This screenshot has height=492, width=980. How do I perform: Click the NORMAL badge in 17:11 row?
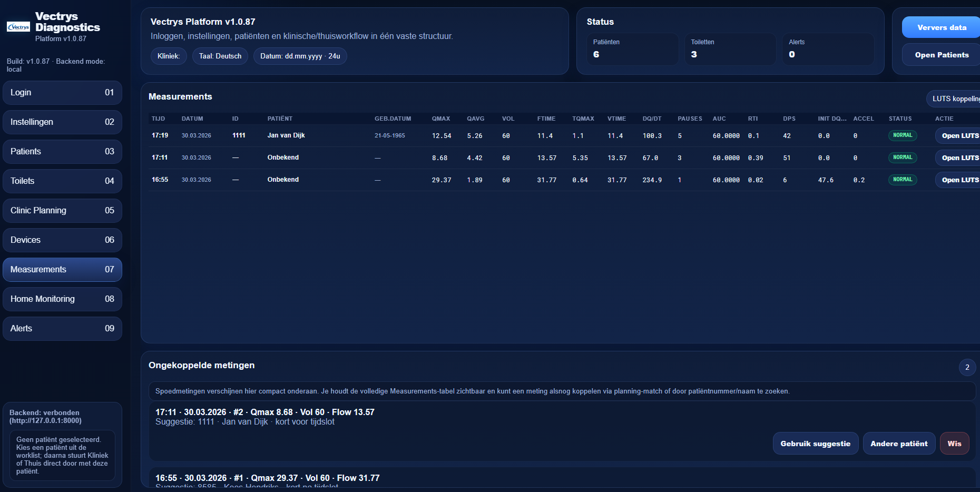(903, 158)
